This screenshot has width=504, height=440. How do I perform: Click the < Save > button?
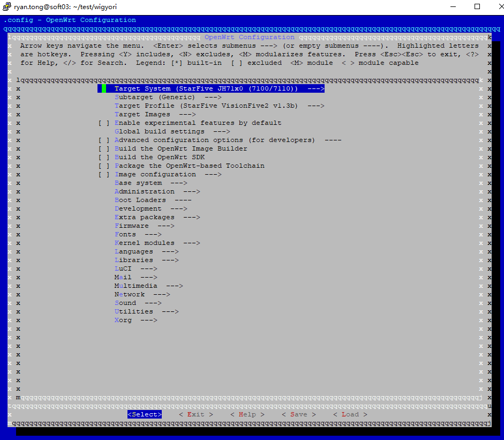298,414
